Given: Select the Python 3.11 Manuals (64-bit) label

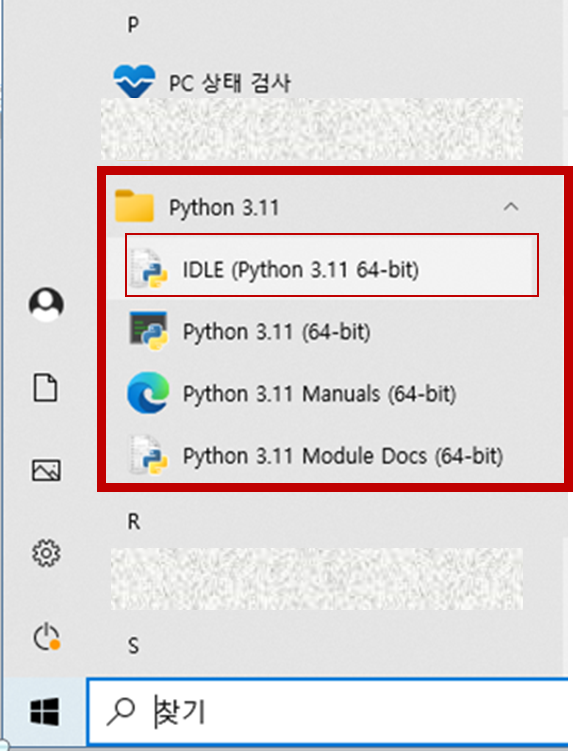Looking at the screenshot, I should [x=320, y=394].
